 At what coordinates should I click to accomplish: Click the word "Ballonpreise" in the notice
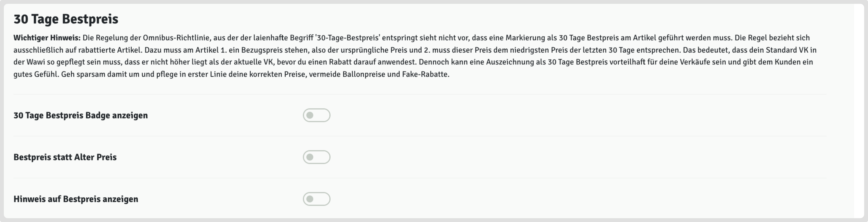coord(364,74)
